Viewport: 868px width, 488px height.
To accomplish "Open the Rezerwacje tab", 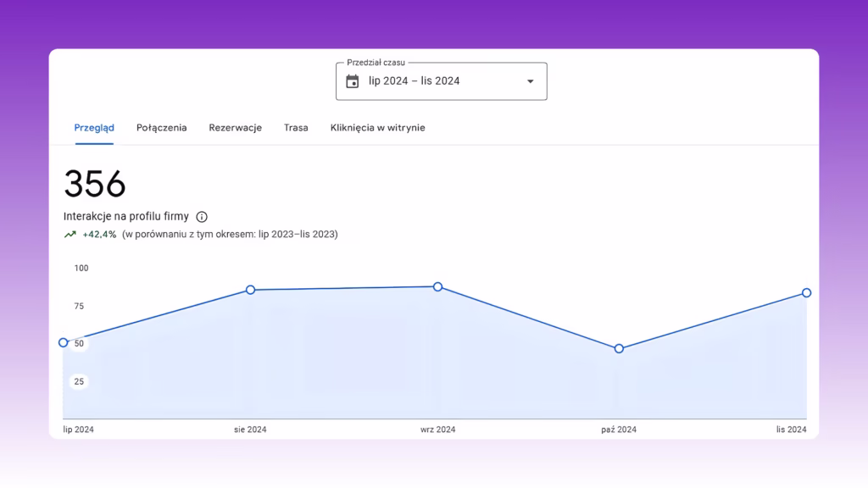I will pos(236,128).
